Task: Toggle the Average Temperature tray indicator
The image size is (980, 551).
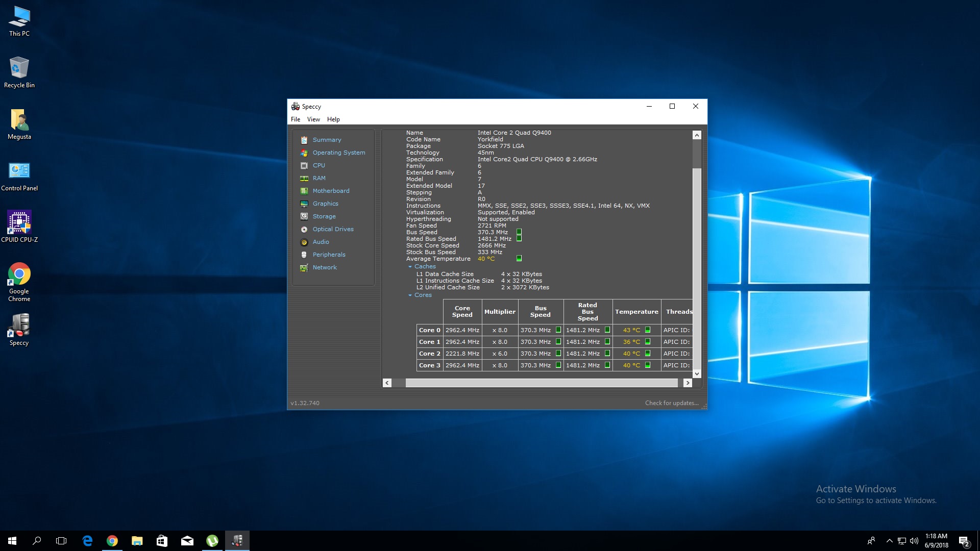Action: (x=519, y=259)
